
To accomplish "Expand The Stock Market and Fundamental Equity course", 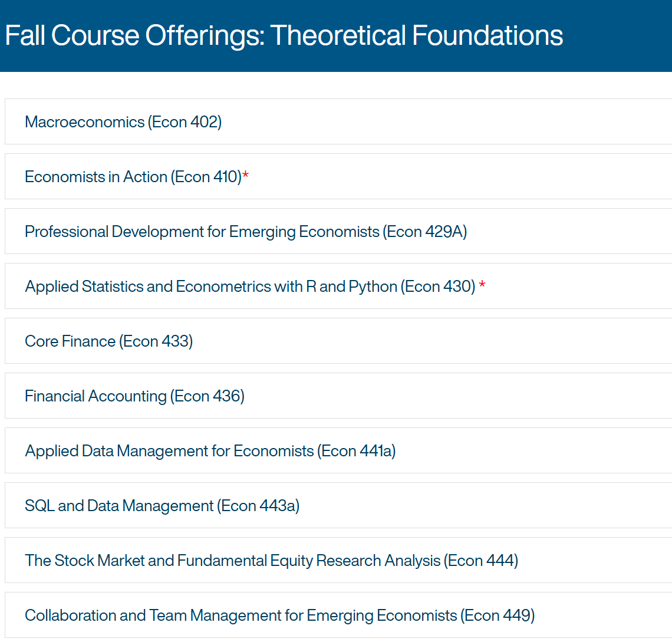I will [338, 561].
